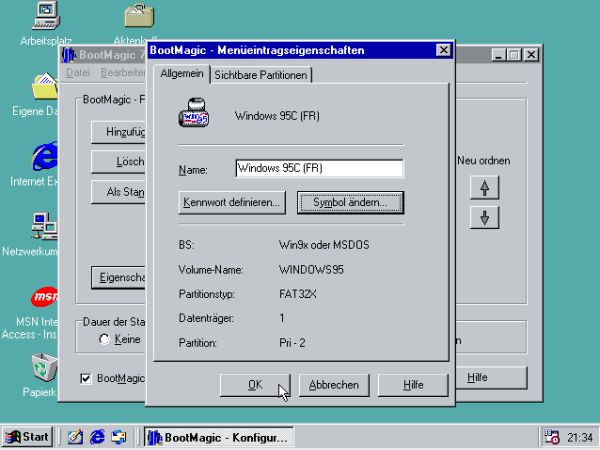Open MSN Internet Access setup icon
This screenshot has width=600, height=450.
[45, 297]
